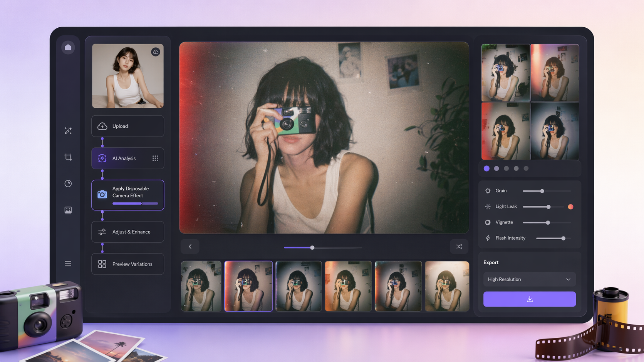
Task: Select the fifth filmstrip thumbnail
Action: tap(398, 286)
